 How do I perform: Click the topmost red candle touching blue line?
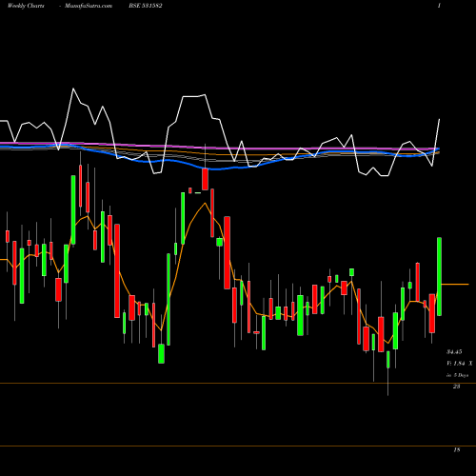point(206,179)
